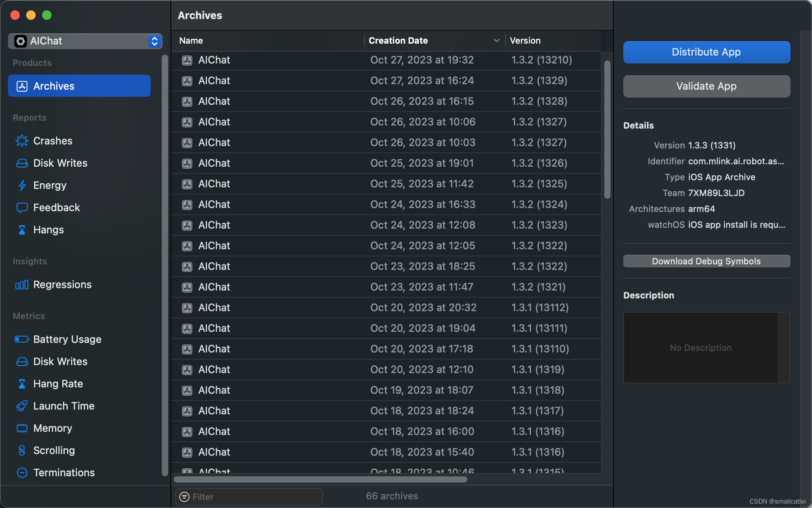Open Disk Writes under Metrics
The height and width of the screenshot is (508, 812).
pyautogui.click(x=60, y=362)
